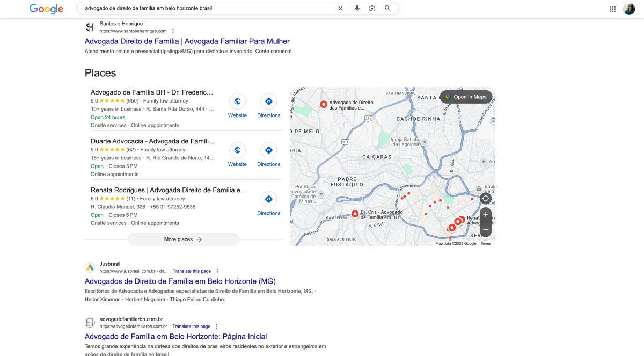The height and width of the screenshot is (356, 644).
Task: Open Renata Rodrigues Advogada place listing
Action: (169, 190)
